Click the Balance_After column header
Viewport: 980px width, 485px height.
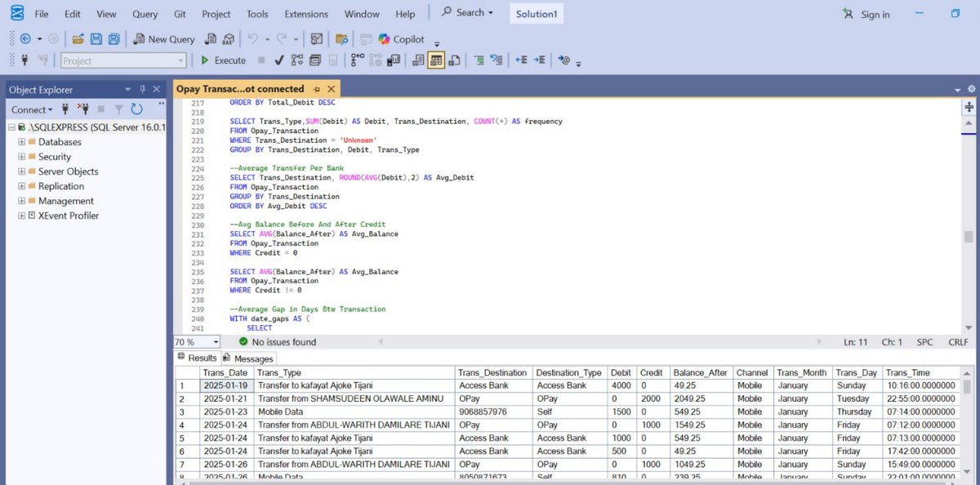[702, 372]
